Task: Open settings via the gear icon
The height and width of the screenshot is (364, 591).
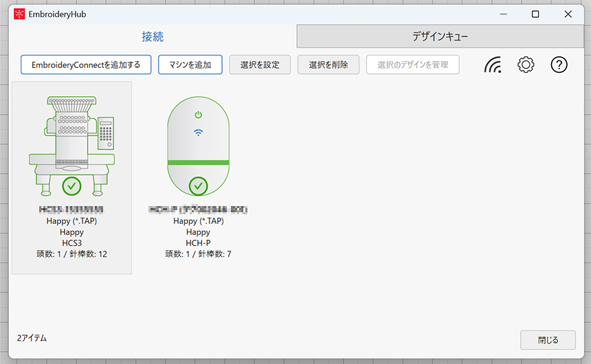Action: pyautogui.click(x=526, y=65)
